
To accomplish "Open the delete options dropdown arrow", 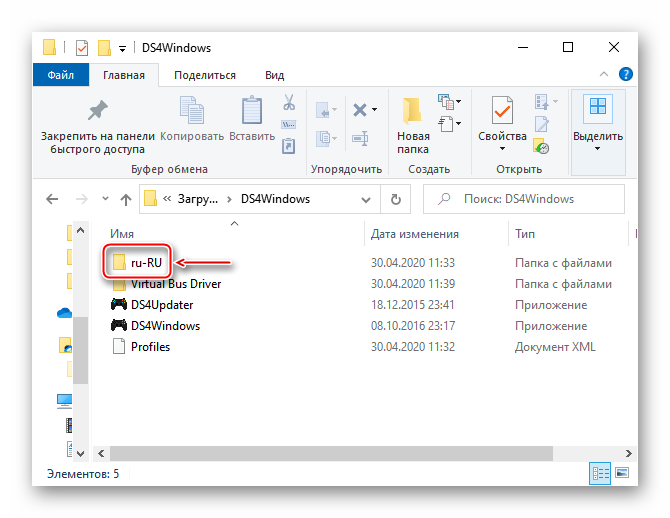I will [x=375, y=110].
